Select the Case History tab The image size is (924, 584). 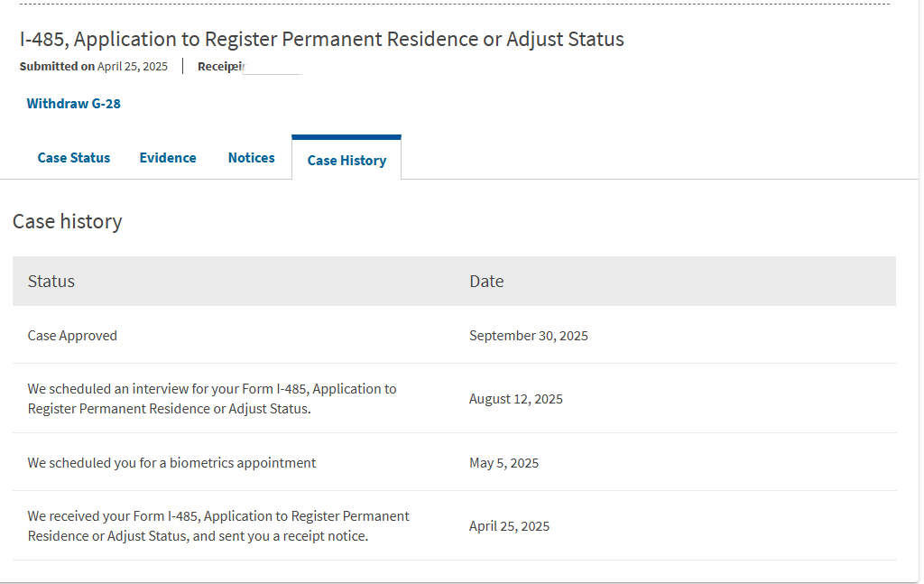click(x=346, y=160)
